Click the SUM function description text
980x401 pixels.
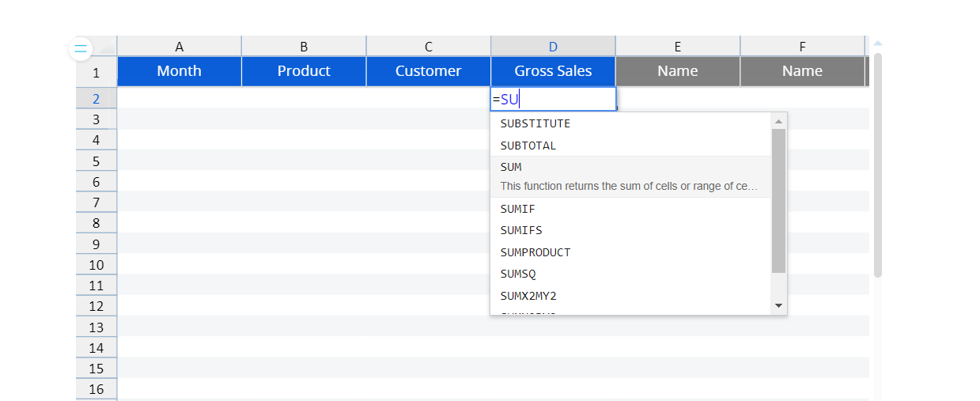(x=629, y=187)
